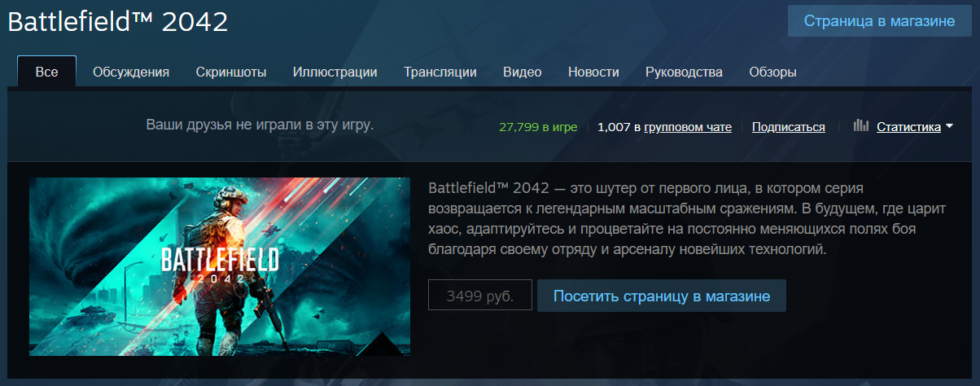The width and height of the screenshot is (980, 386).
Task: Open the Руководства tab
Action: pyautogui.click(x=684, y=72)
